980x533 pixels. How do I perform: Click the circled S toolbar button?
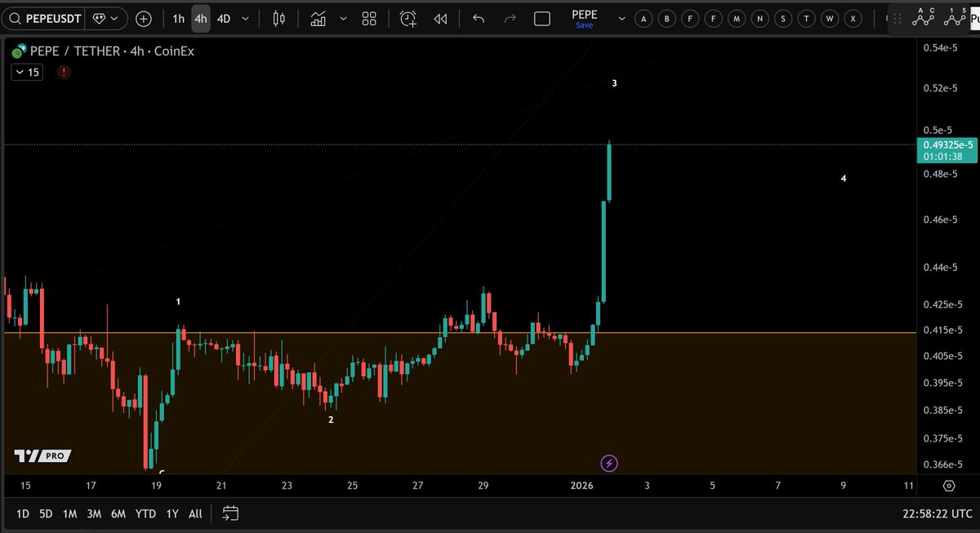pos(784,18)
